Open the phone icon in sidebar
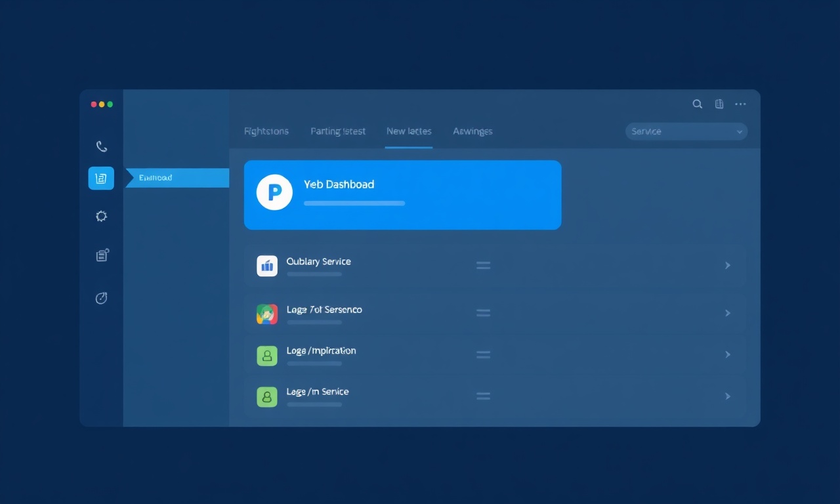Viewport: 840px width, 504px height. click(101, 146)
